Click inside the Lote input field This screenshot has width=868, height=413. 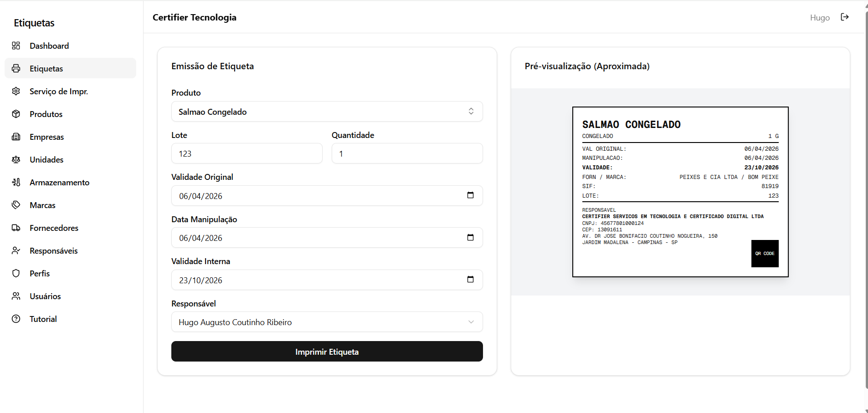(x=246, y=153)
